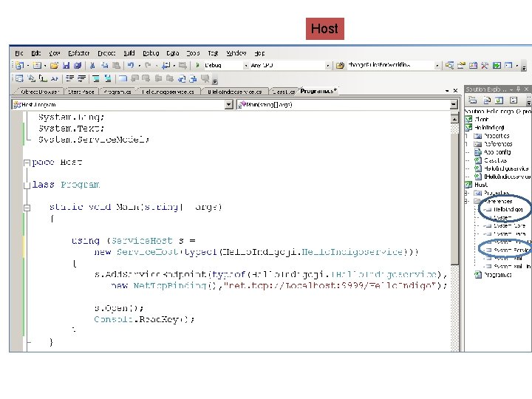
Task: Click the Navigate Backward icon
Action: pos(166,65)
